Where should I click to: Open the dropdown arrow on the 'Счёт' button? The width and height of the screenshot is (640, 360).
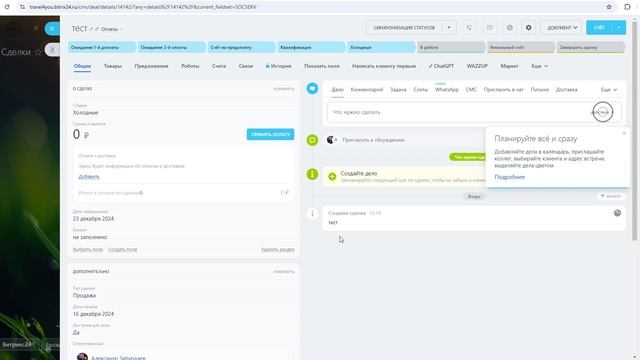click(x=619, y=28)
